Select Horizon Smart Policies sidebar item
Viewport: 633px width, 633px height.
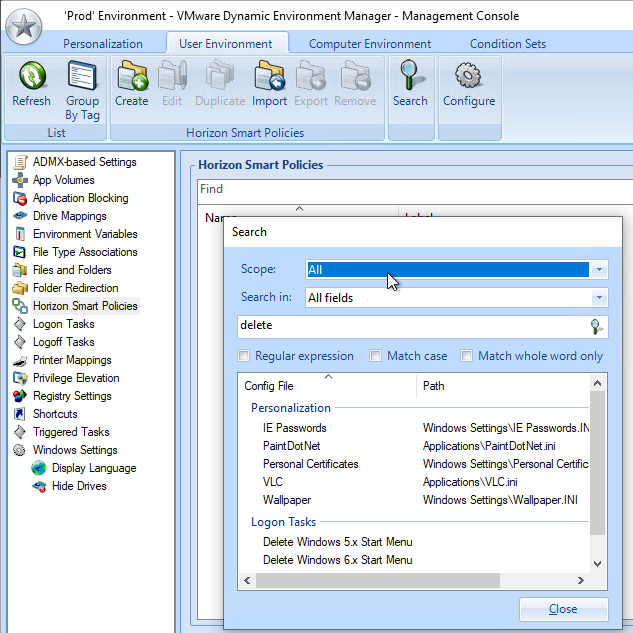[75, 306]
